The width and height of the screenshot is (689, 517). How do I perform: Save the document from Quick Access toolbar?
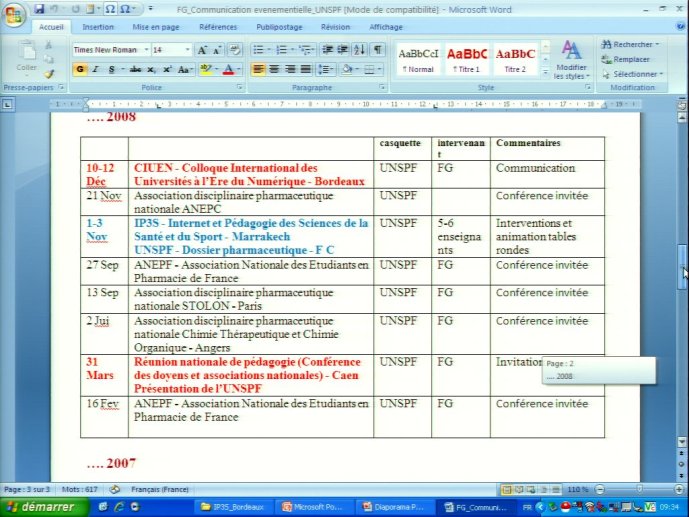[x=39, y=9]
